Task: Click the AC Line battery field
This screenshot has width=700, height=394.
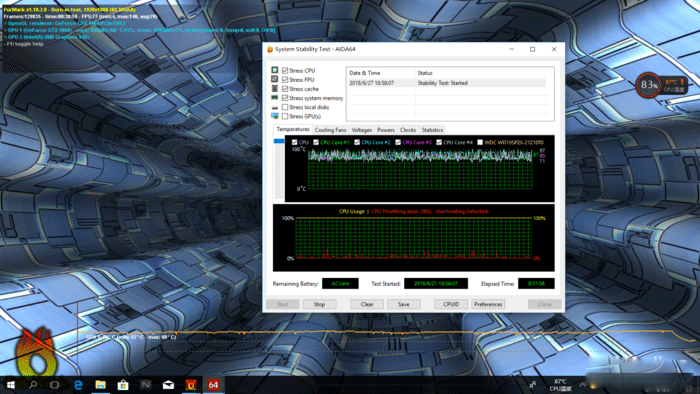Action: coord(340,283)
